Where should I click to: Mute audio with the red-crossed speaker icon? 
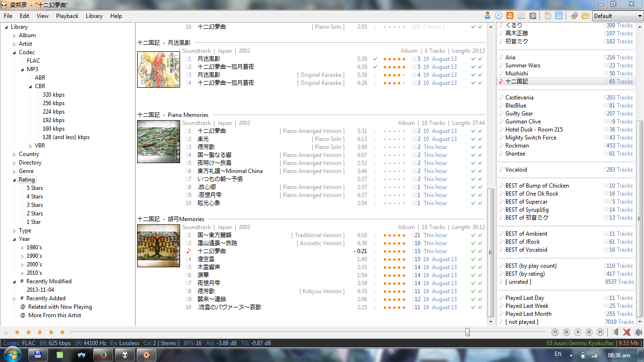point(627,332)
